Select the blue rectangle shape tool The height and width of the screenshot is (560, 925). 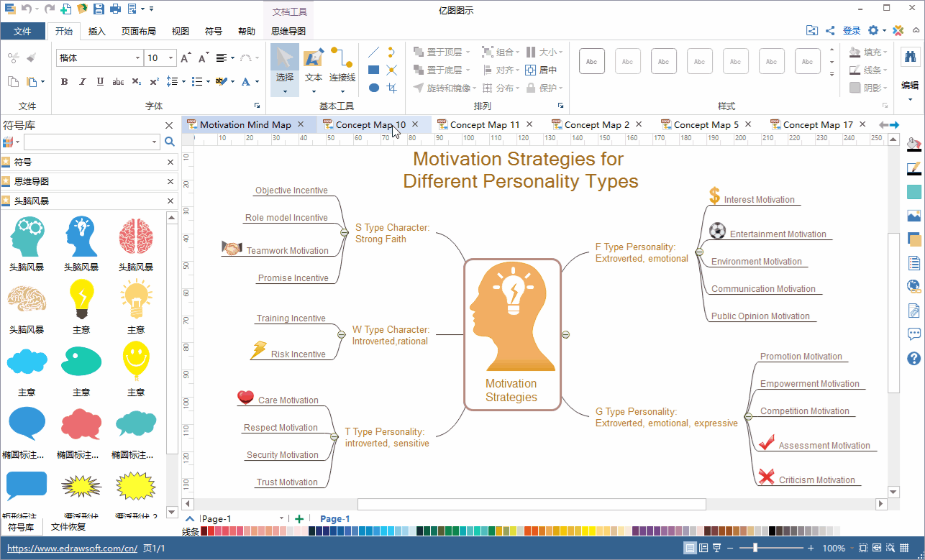pos(374,70)
